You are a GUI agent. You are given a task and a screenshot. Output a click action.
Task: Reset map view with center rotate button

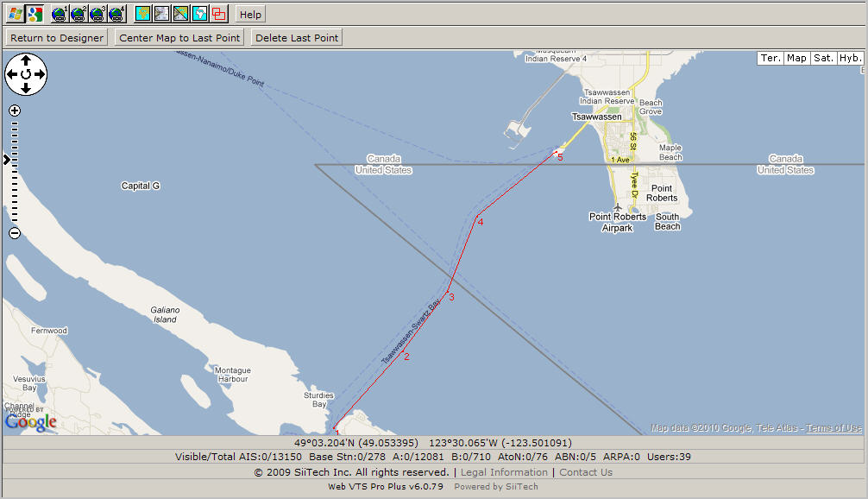tap(26, 74)
